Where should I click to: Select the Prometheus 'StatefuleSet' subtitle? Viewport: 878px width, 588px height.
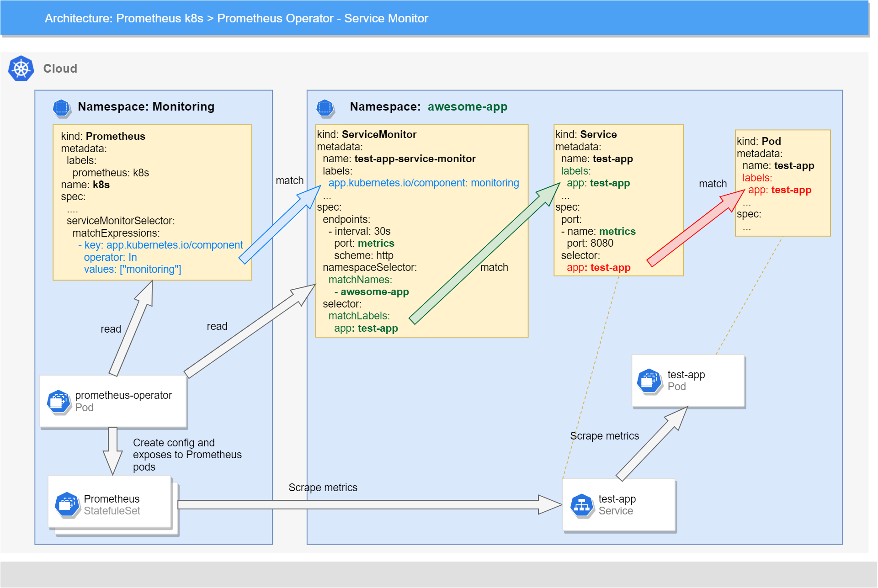pyautogui.click(x=112, y=511)
